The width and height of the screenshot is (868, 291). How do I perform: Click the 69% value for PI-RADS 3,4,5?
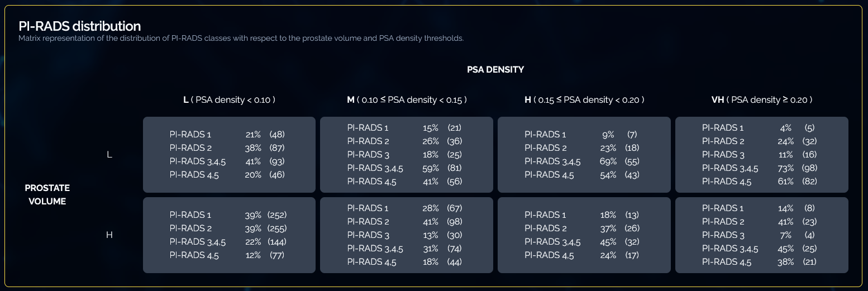(x=608, y=161)
